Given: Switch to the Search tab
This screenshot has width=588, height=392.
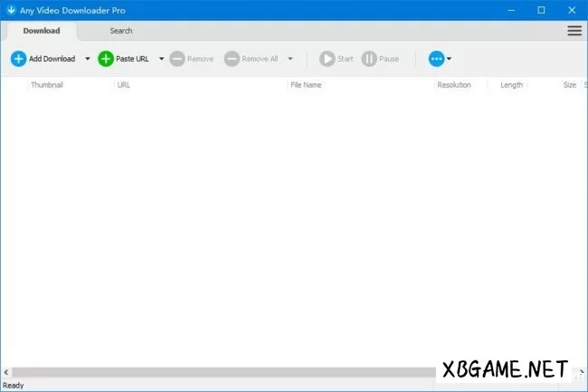Looking at the screenshot, I should pos(120,31).
